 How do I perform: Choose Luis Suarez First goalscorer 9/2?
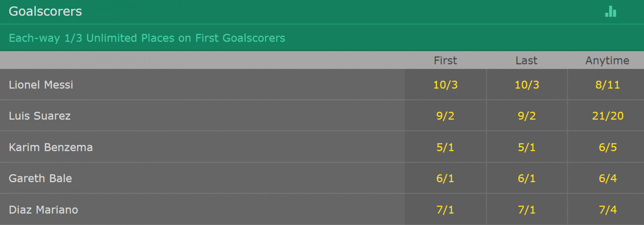click(x=446, y=116)
